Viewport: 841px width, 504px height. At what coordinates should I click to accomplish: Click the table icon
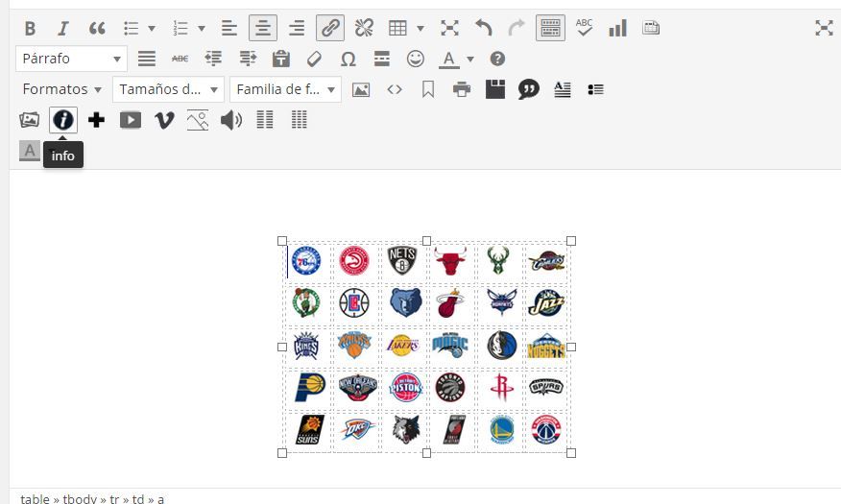(397, 28)
